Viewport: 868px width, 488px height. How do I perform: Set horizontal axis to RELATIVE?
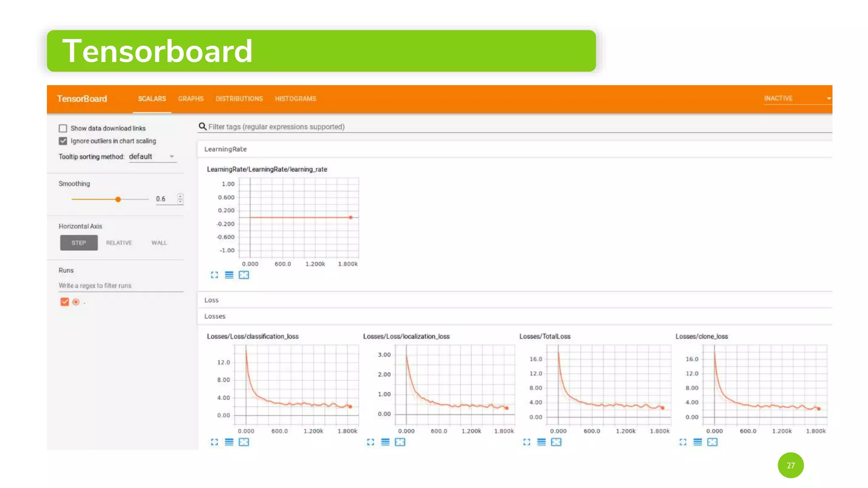(x=119, y=243)
